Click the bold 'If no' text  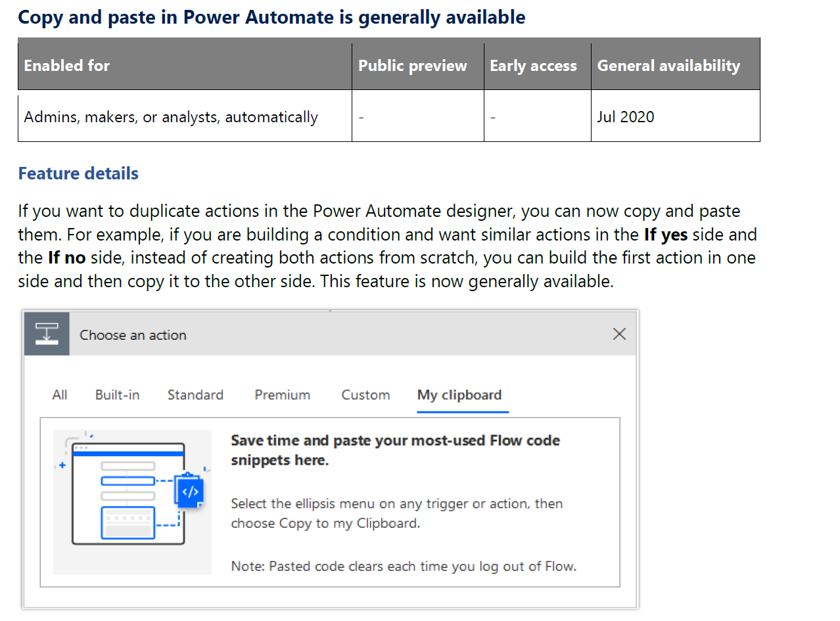[x=66, y=258]
